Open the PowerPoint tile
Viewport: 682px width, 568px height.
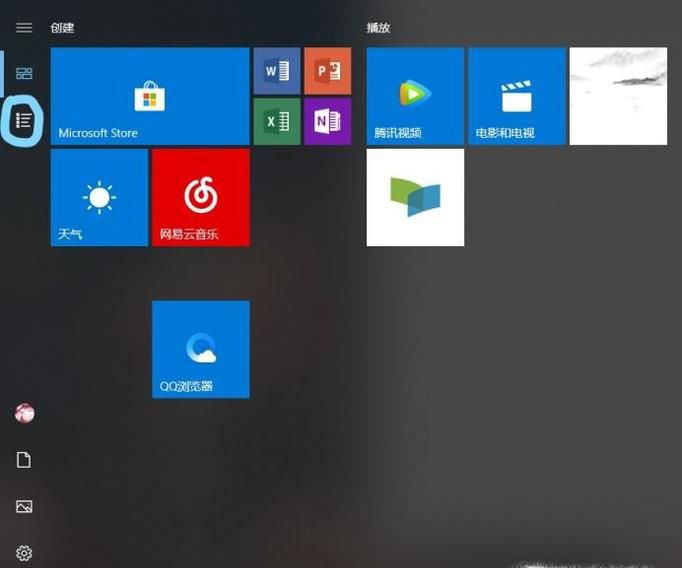pos(327,71)
